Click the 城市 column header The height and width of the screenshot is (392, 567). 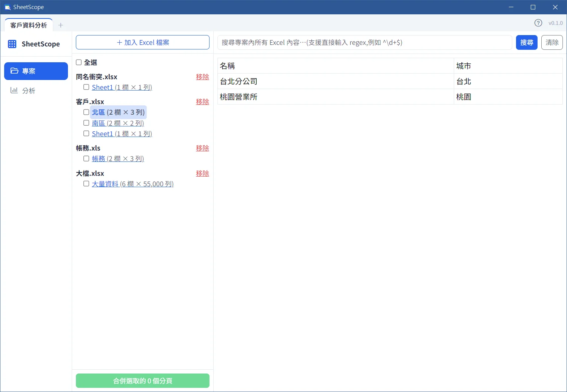[x=508, y=66]
